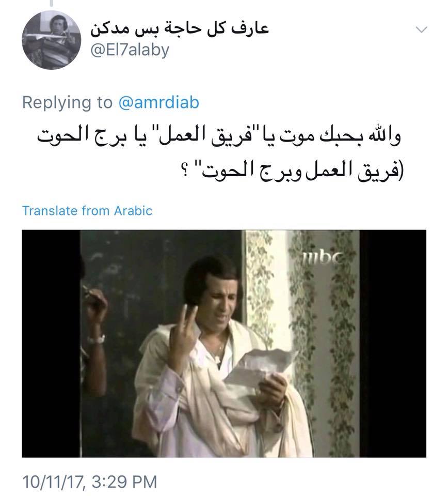Select the second line of tweet text in parentheses

(294, 171)
